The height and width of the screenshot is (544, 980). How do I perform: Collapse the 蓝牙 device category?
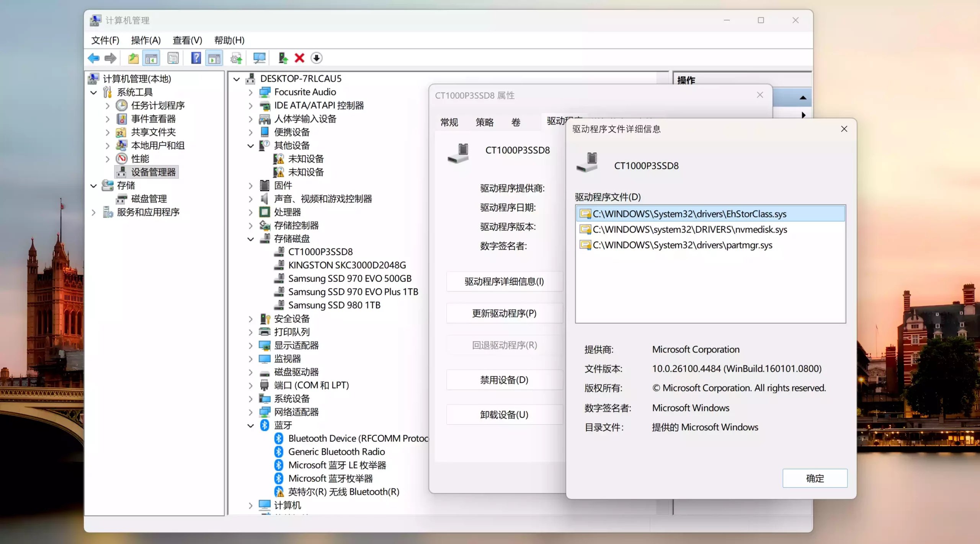251,425
